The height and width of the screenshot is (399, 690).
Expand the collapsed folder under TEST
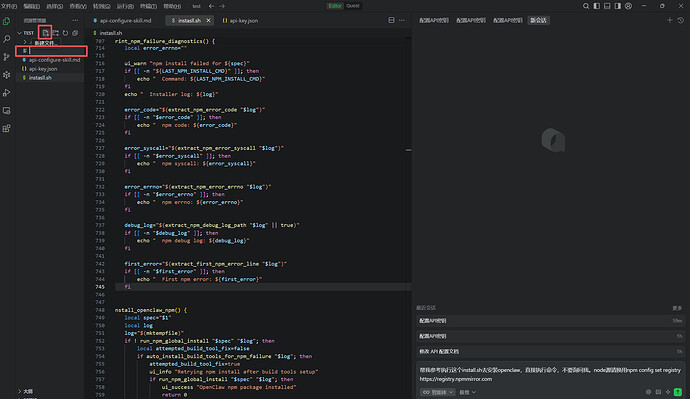coord(25,42)
